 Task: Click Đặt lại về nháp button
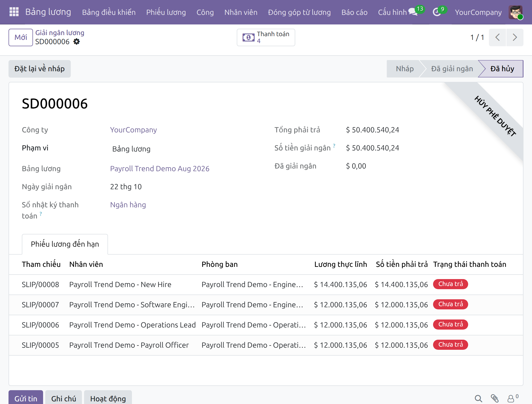click(x=40, y=69)
